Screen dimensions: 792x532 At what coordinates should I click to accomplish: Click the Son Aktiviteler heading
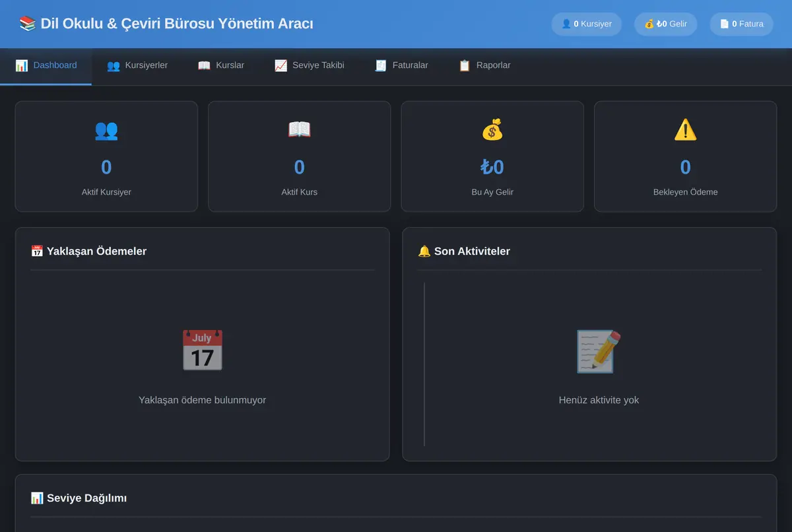(x=472, y=251)
